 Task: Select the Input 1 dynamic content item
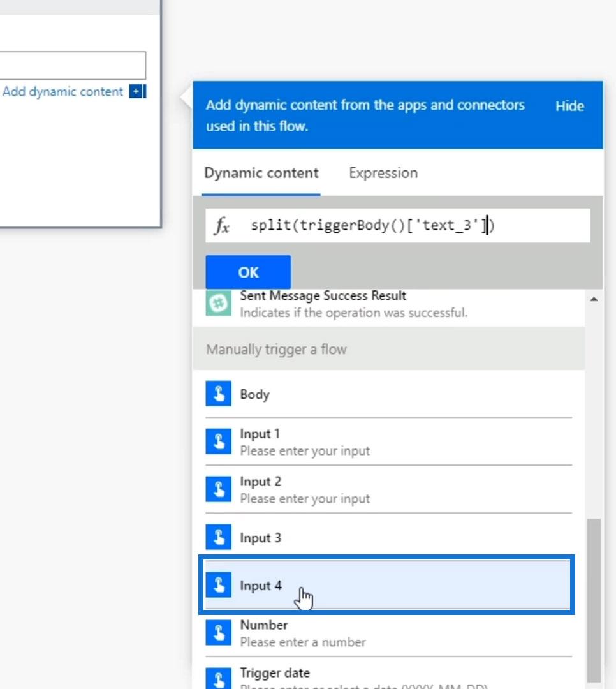(389, 441)
